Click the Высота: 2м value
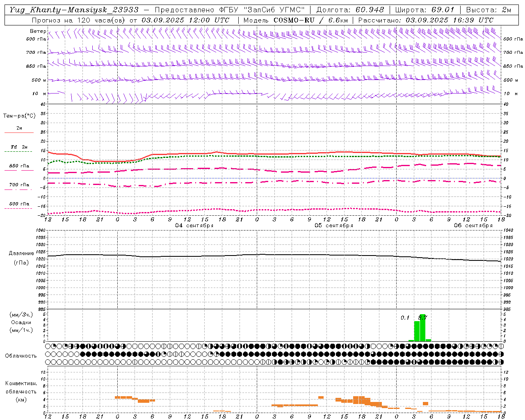The height and width of the screenshot is (420, 525). [x=488, y=9]
